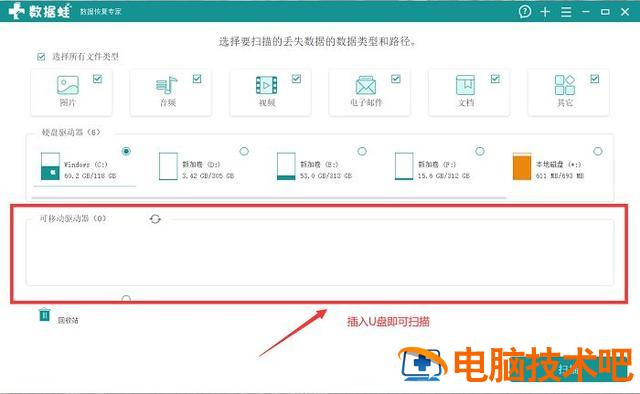640x394 pixels.
Task: Open the help question mark icon
Action: (524, 11)
